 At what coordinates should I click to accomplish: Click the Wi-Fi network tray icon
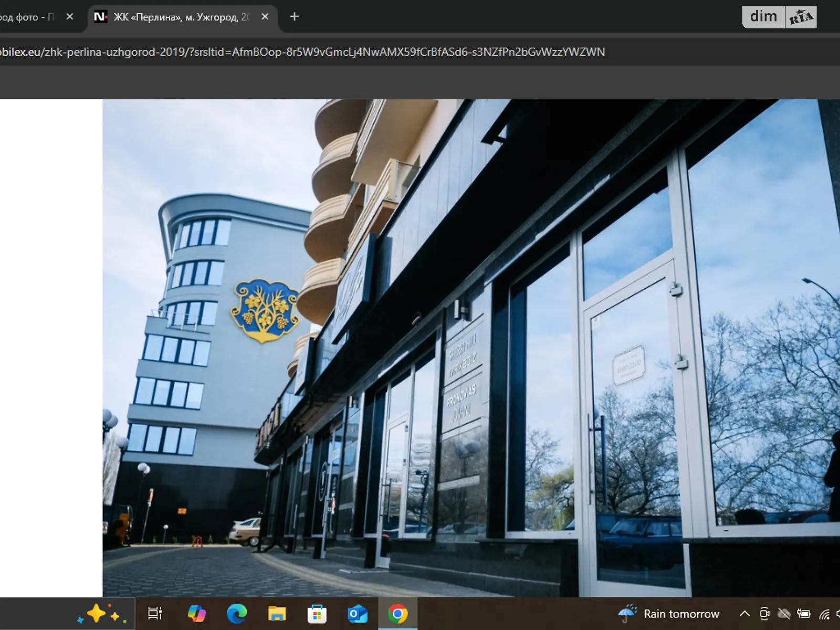pos(824,613)
